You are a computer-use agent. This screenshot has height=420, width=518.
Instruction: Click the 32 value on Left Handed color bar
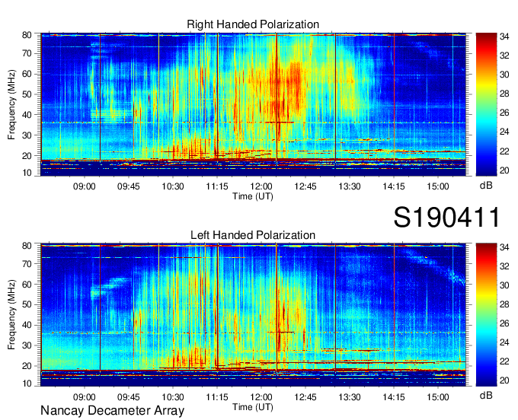pyautogui.click(x=504, y=266)
